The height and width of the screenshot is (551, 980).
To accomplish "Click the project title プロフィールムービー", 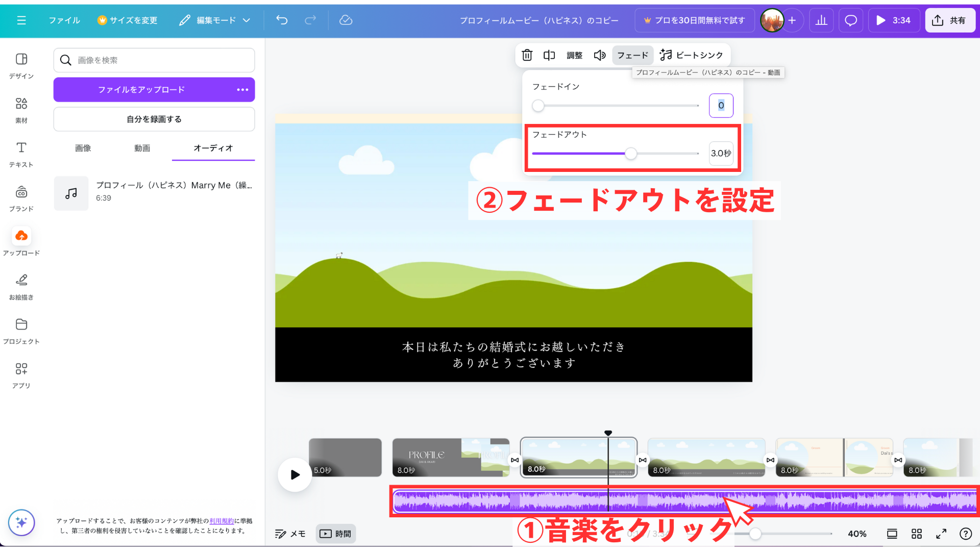I will pyautogui.click(x=539, y=20).
